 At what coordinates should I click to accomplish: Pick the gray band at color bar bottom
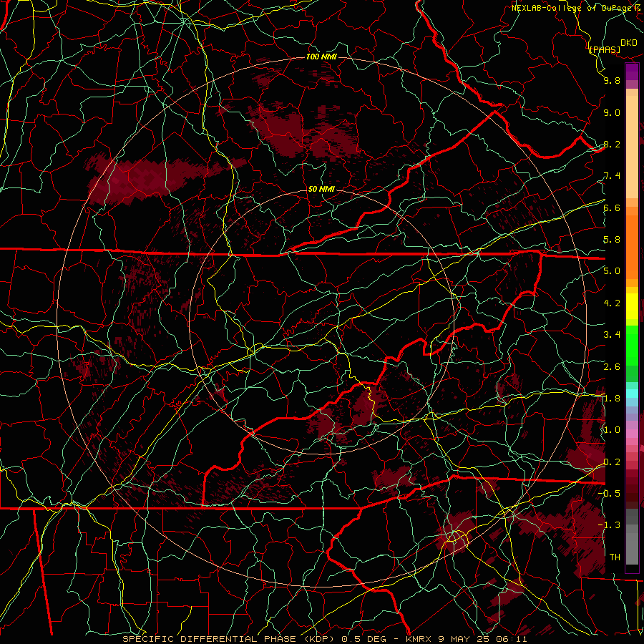[x=632, y=545]
